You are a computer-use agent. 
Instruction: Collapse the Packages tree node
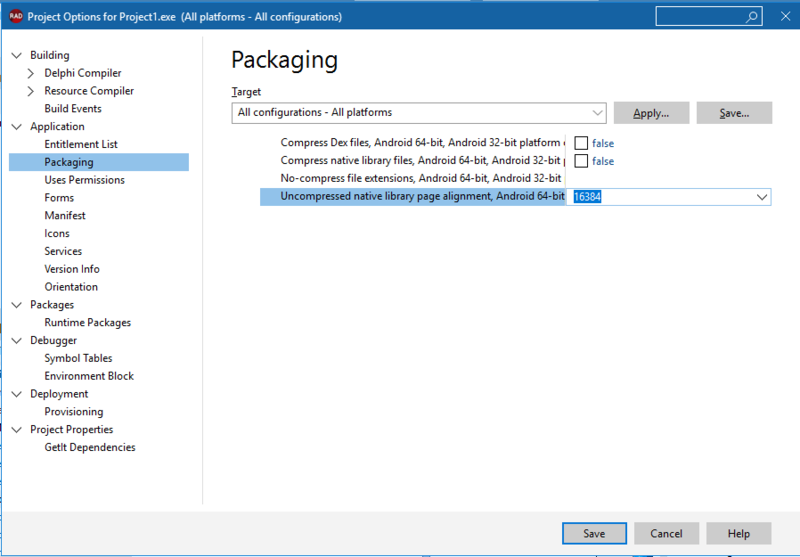point(17,305)
